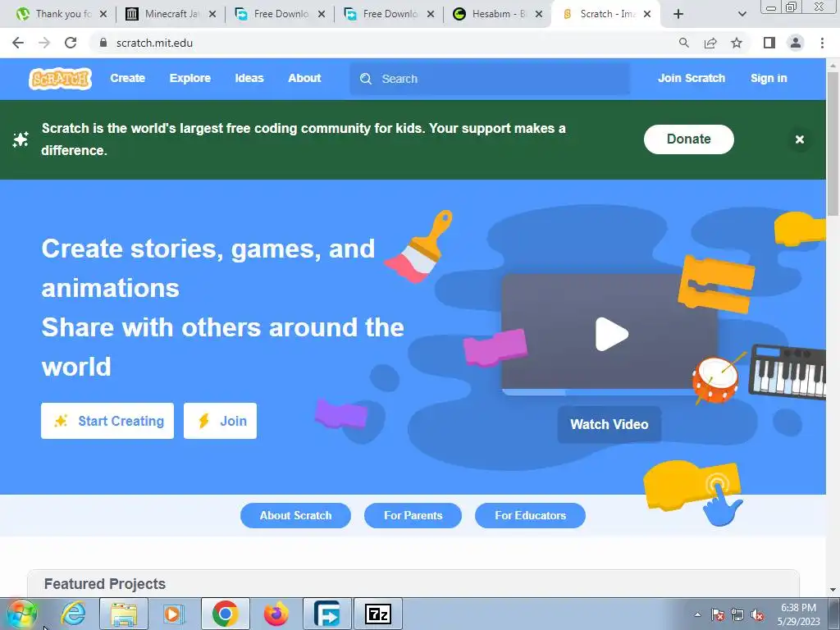This screenshot has height=630, width=840.
Task: Open 7-Zip taskbar icon
Action: (x=377, y=614)
